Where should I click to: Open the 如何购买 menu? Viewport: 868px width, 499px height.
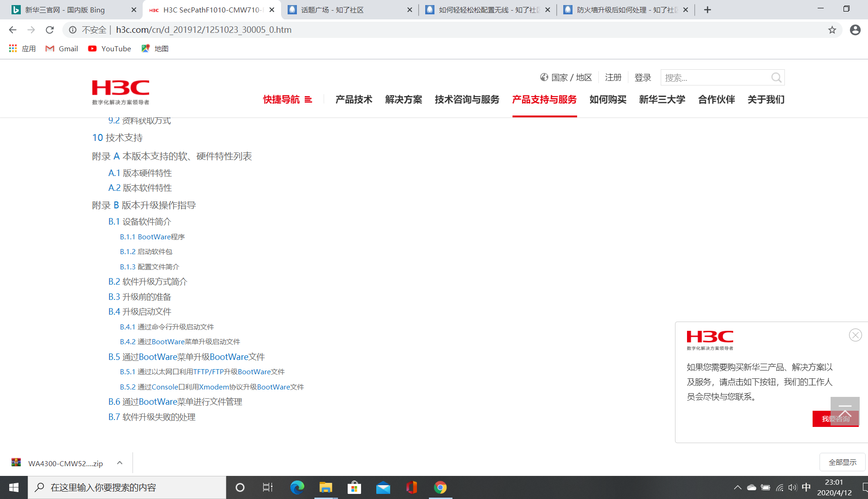608,100
